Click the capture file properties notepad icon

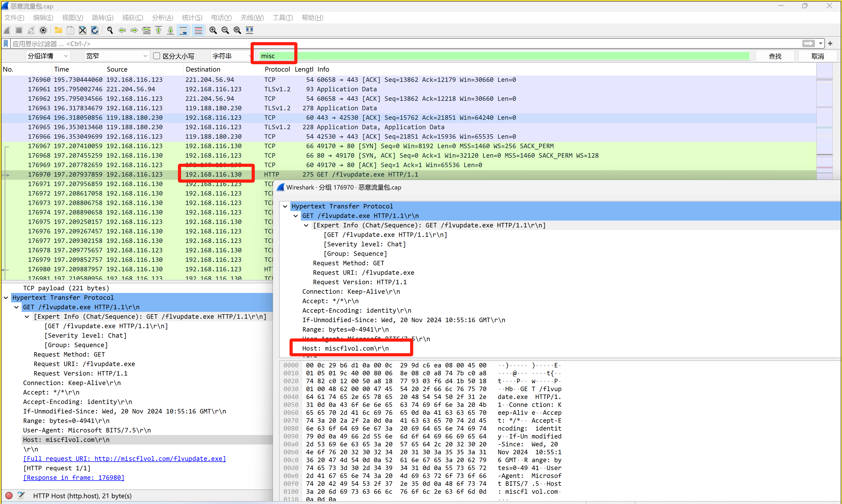click(21, 496)
